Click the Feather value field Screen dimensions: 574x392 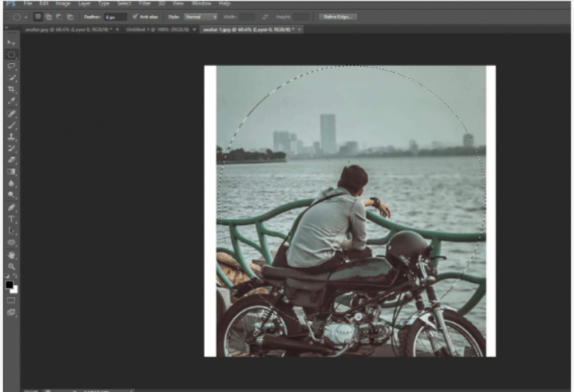coord(116,17)
